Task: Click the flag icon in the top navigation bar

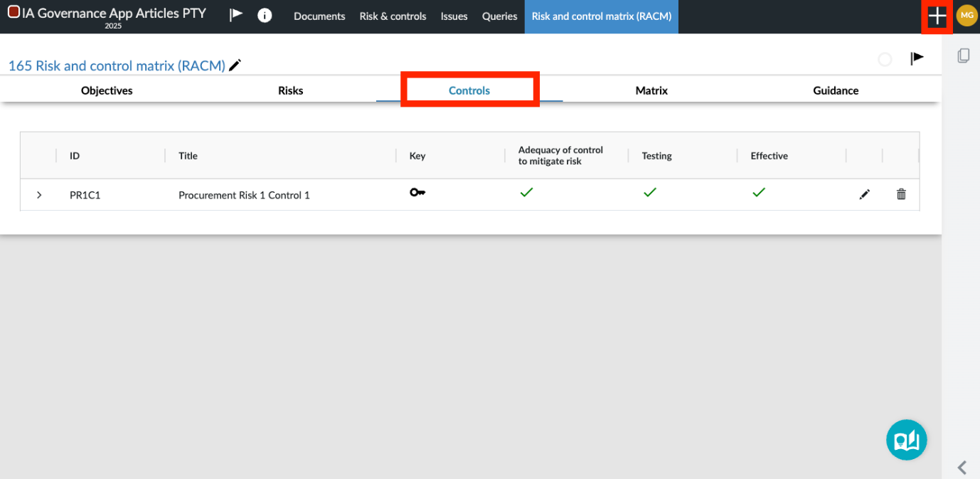Action: click(236, 16)
